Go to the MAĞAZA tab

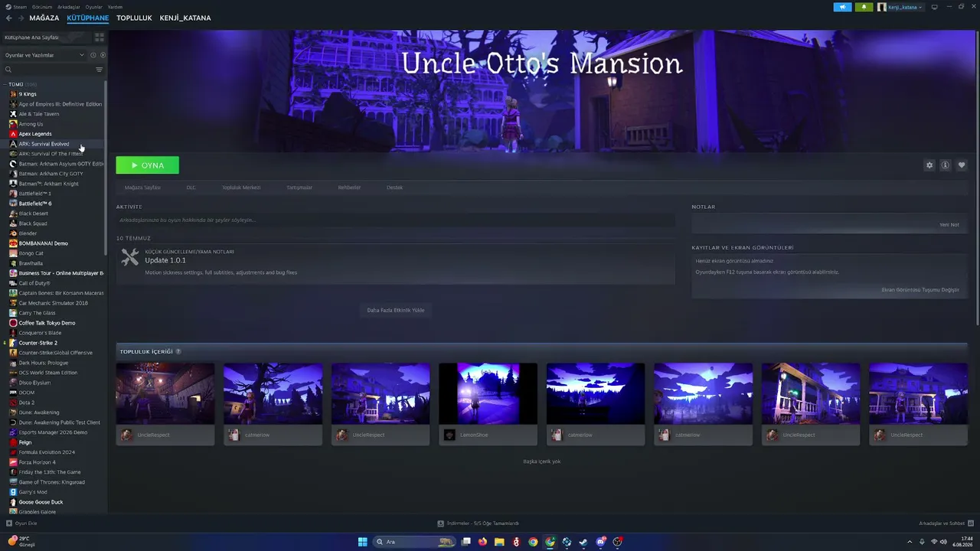click(44, 18)
